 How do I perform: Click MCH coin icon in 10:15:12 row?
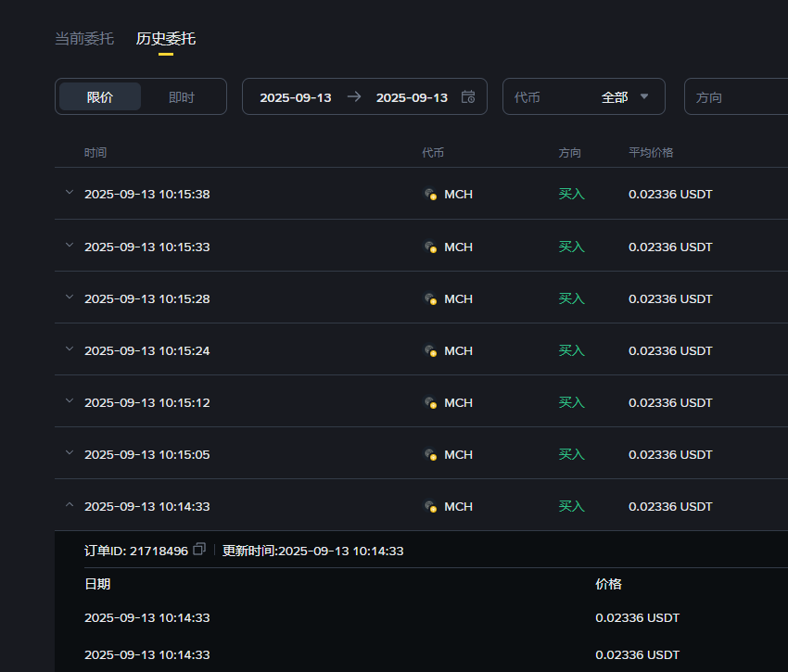(x=431, y=402)
